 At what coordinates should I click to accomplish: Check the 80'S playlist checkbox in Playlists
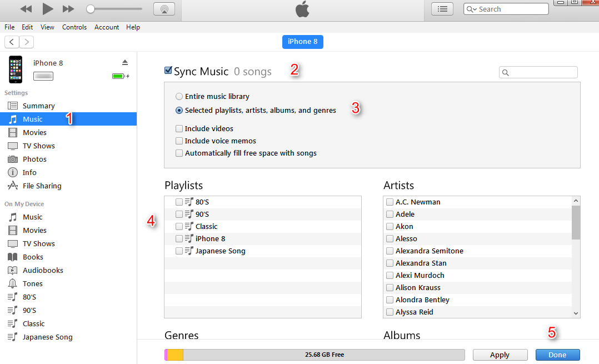[179, 202]
